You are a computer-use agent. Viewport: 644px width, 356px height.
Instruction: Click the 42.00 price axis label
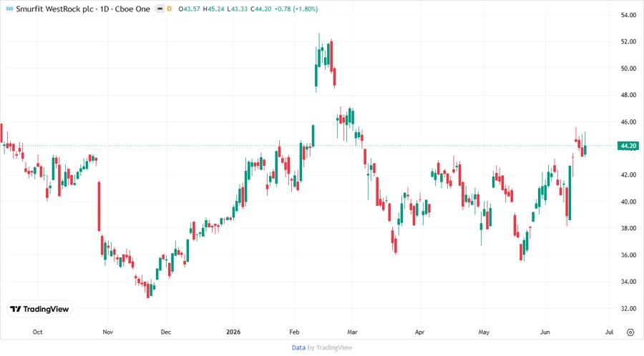[x=628, y=175]
